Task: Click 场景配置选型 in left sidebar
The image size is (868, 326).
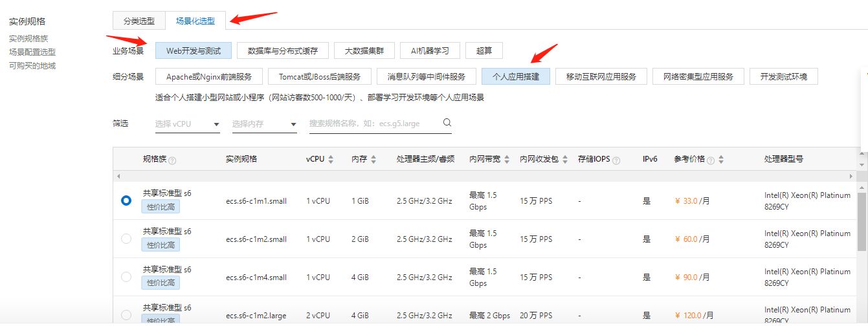Action: pyautogui.click(x=32, y=52)
